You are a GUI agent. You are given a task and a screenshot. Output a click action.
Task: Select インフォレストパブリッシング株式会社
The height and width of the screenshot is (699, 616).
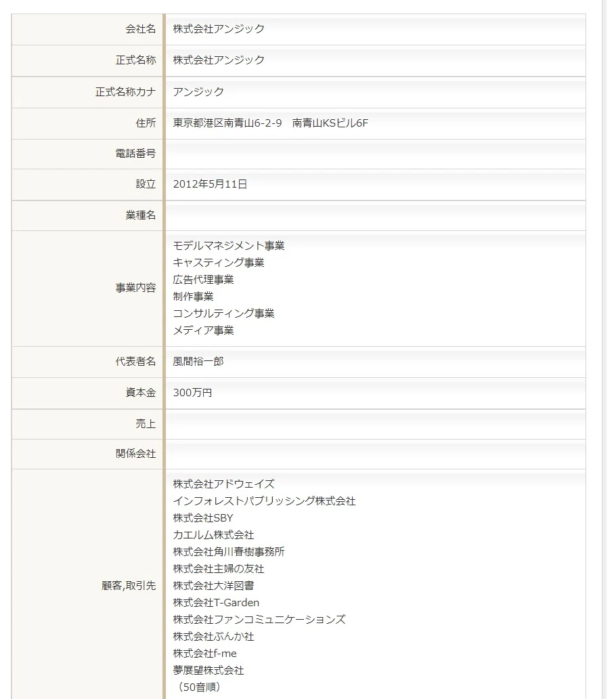click(x=264, y=501)
